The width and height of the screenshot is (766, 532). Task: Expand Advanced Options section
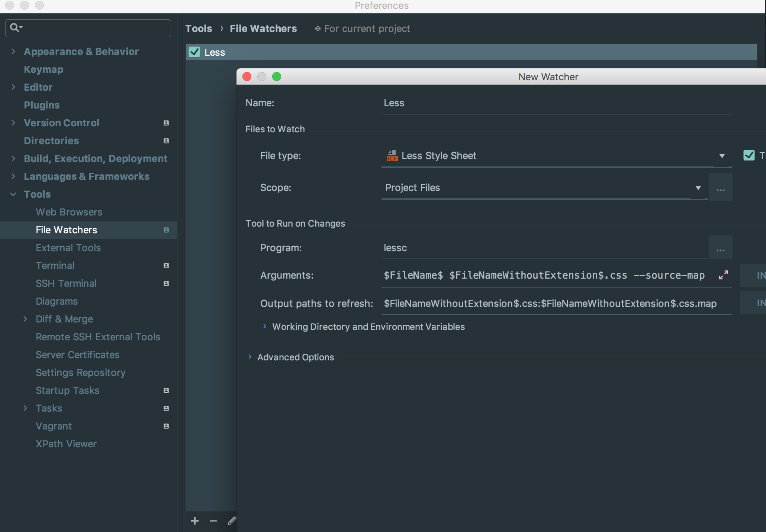tap(250, 357)
